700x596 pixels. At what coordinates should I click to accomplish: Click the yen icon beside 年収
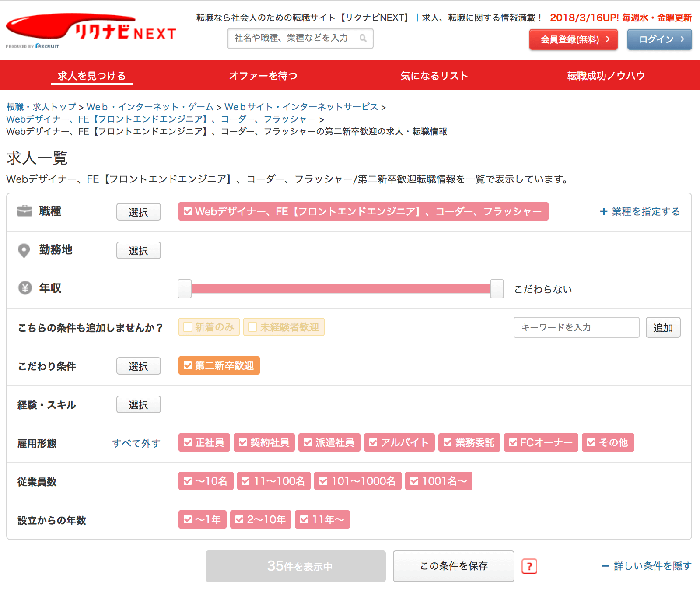click(25, 288)
